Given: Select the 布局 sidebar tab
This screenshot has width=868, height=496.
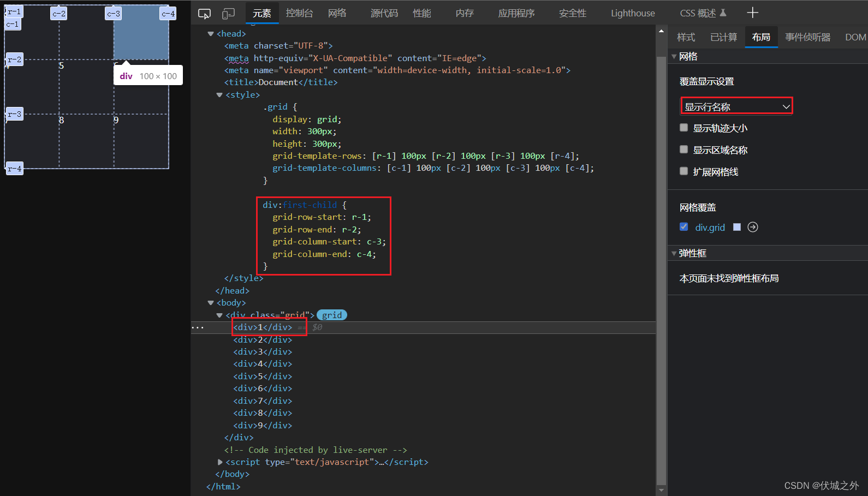Looking at the screenshot, I should [761, 37].
